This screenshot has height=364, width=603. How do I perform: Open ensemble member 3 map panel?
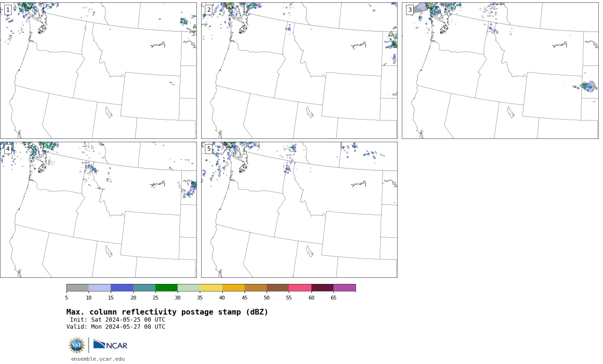(500, 71)
